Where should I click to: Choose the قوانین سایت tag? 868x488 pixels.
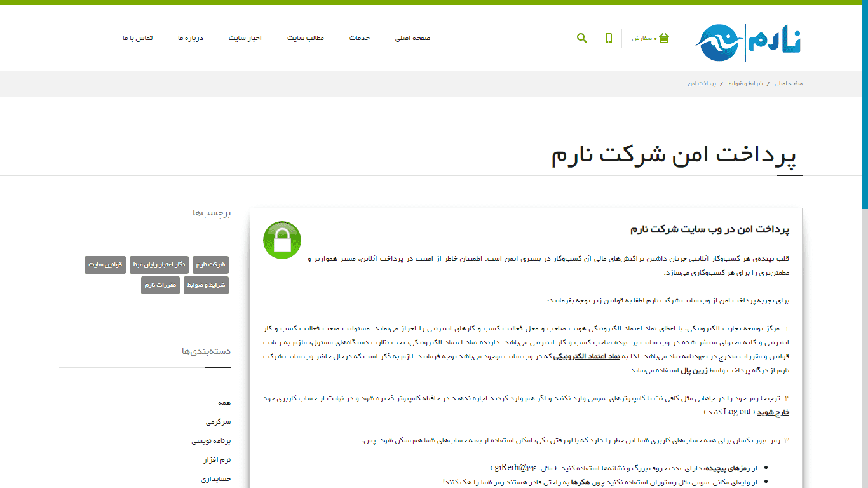point(105,264)
